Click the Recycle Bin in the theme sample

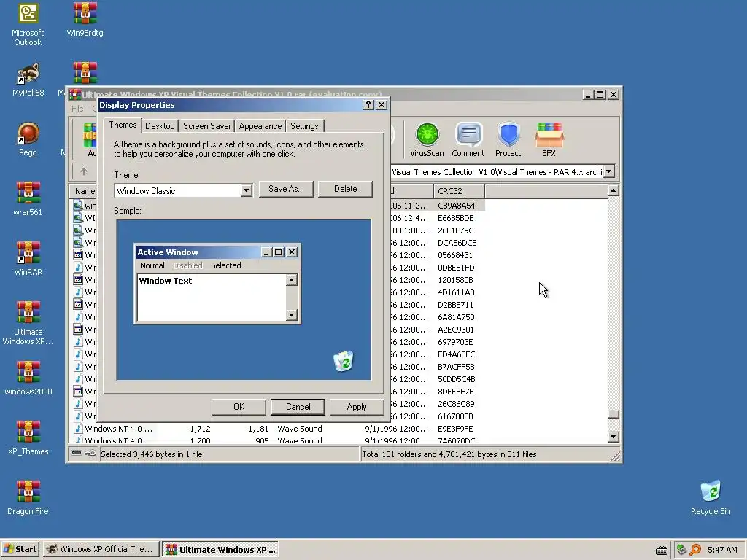coord(344,361)
